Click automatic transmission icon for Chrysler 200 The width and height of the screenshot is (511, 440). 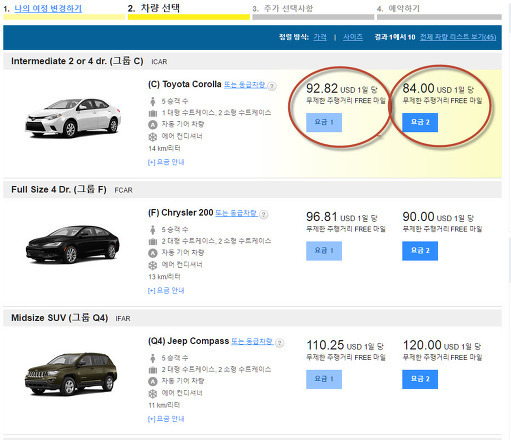click(x=153, y=253)
